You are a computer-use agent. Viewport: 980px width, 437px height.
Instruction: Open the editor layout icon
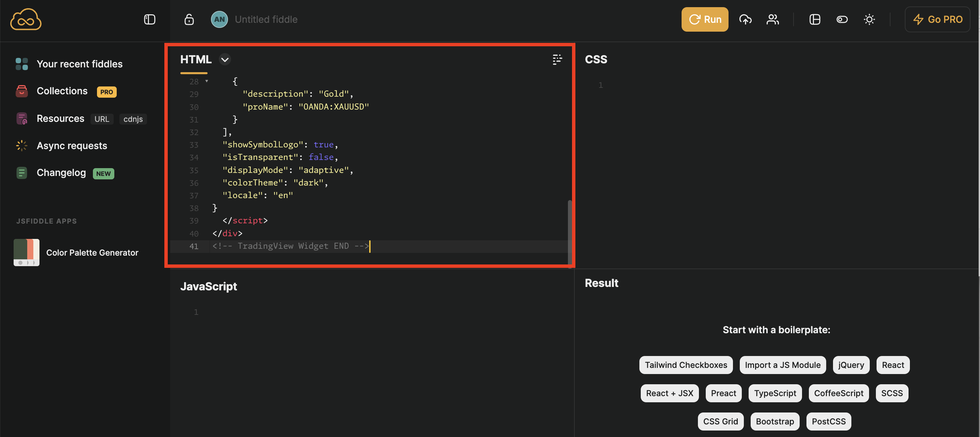[815, 19]
